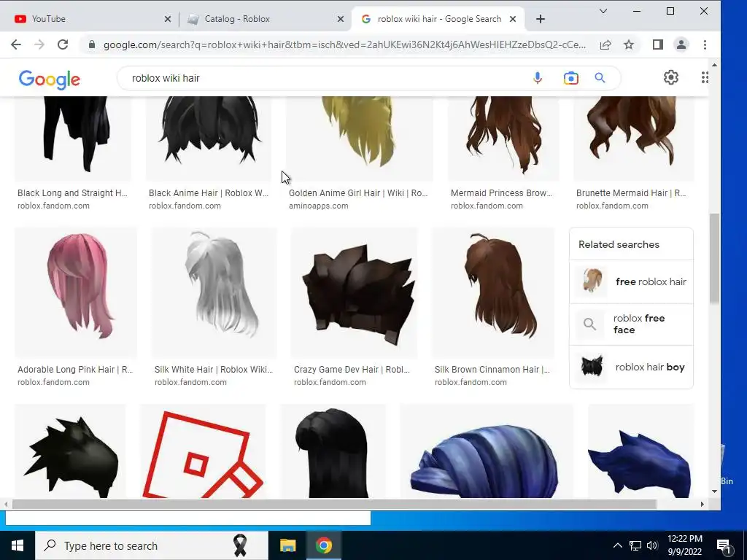This screenshot has height=560, width=747.
Task: Open the notification center icon
Action: (724, 545)
